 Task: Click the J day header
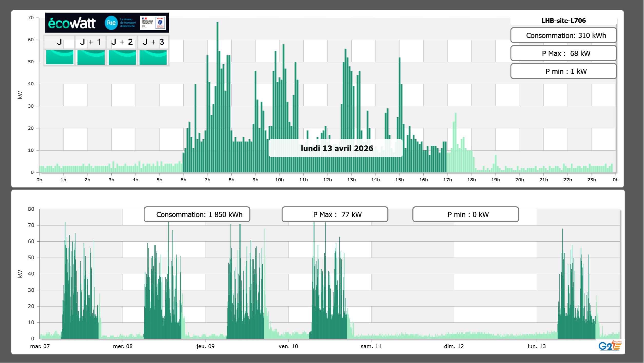pos(59,42)
